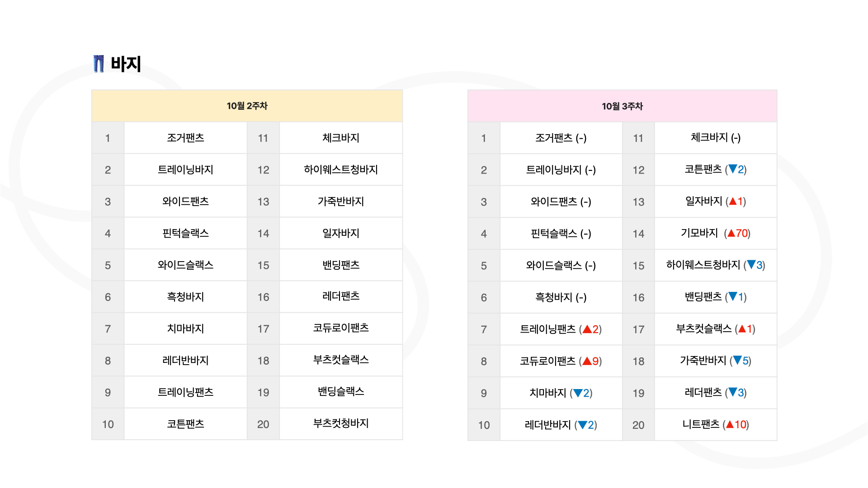Click the red up arrow beside 코듀로이팬츠 (9)
868x488 pixels.
click(x=587, y=361)
